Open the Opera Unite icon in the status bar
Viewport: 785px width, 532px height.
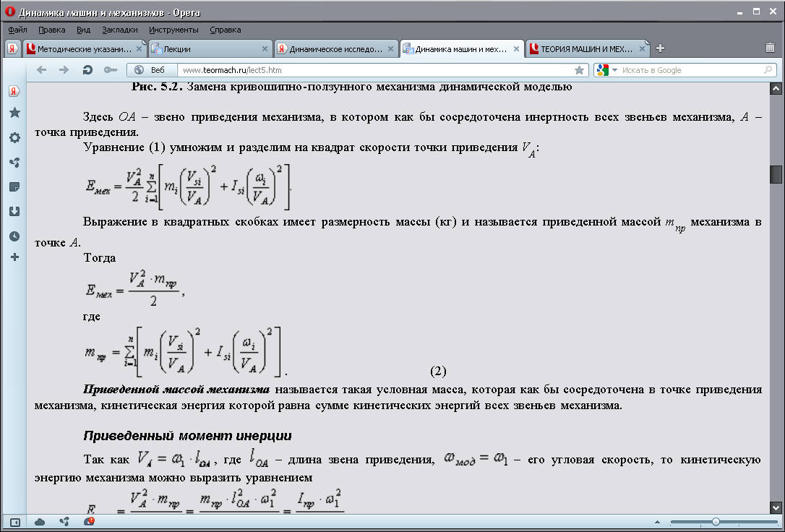click(x=64, y=523)
